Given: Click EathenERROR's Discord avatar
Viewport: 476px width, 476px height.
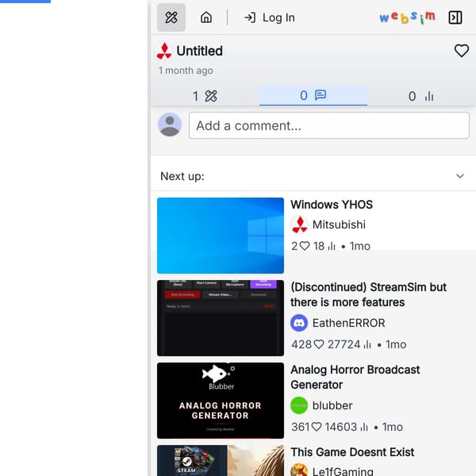Looking at the screenshot, I should 299,323.
